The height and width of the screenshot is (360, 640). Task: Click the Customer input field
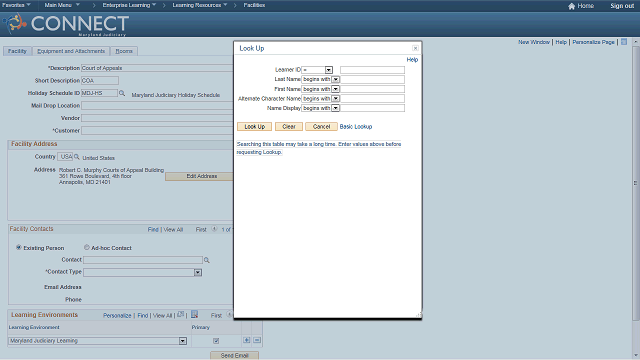pyautogui.click(x=157, y=131)
